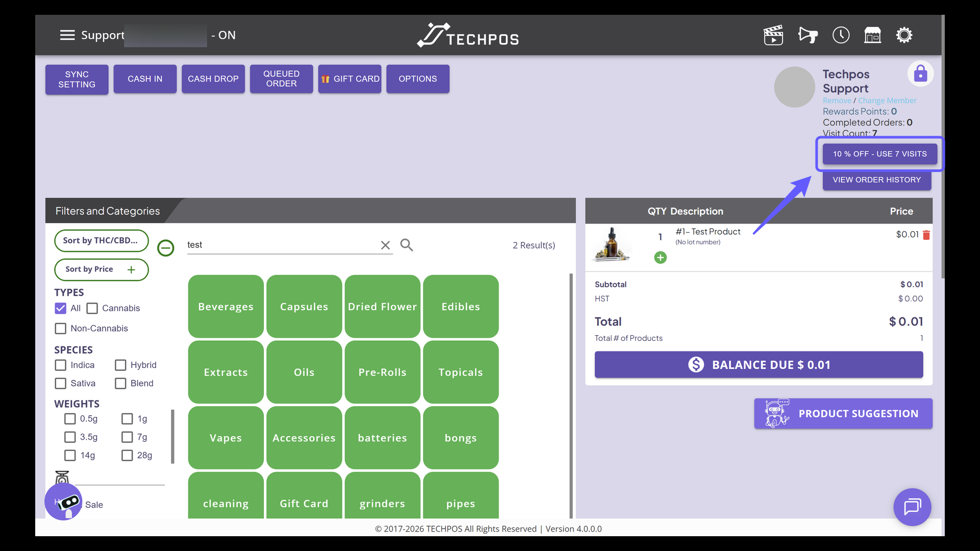Tick the 3.5g weight checkbox

pyautogui.click(x=70, y=437)
